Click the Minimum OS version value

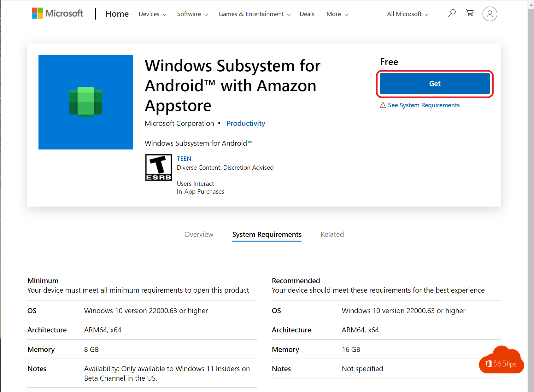pos(146,311)
